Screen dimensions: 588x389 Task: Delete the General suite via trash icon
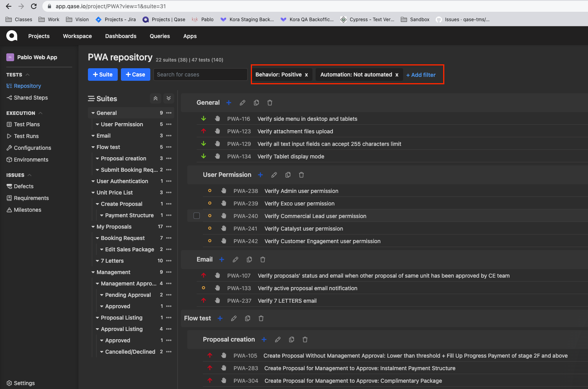270,103
